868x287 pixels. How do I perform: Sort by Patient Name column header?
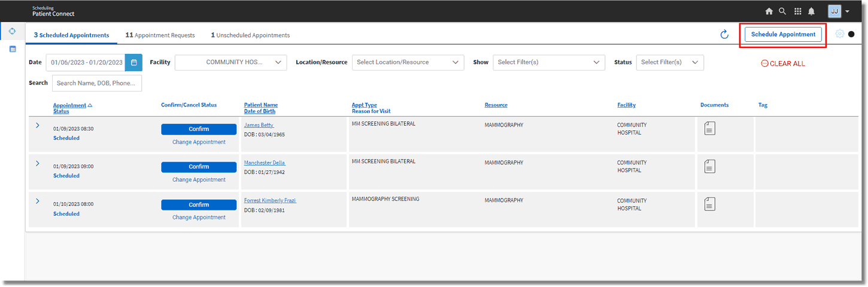(261, 108)
